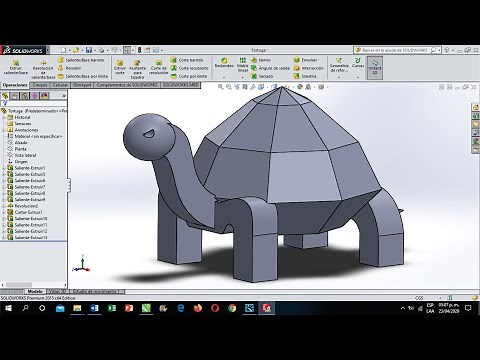Switch to the Modelo bottom tab
The width and height of the screenshot is (480, 360).
[x=35, y=292]
